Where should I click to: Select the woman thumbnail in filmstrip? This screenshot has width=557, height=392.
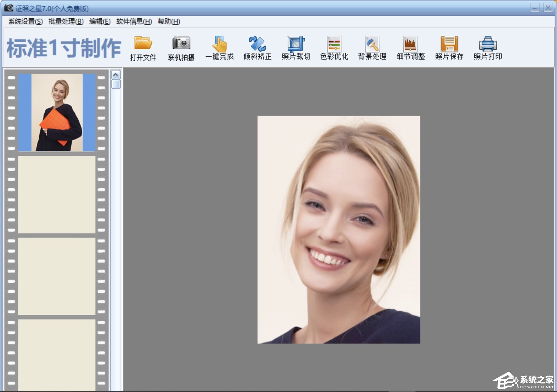tap(57, 113)
